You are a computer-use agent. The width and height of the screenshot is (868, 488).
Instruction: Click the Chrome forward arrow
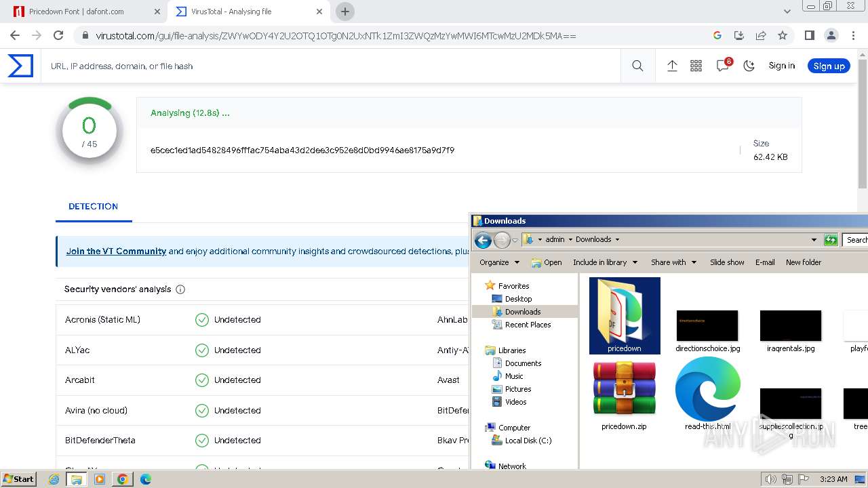(37, 35)
